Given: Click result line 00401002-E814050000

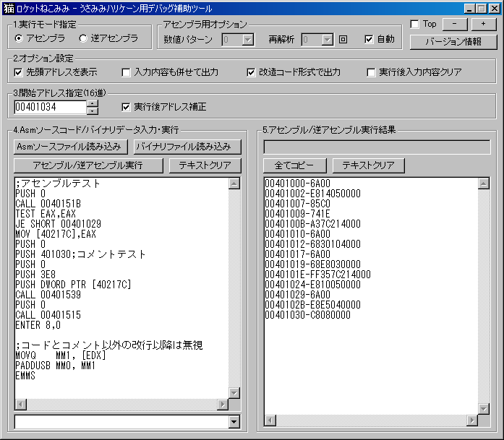Looking at the screenshot, I should 313,194.
